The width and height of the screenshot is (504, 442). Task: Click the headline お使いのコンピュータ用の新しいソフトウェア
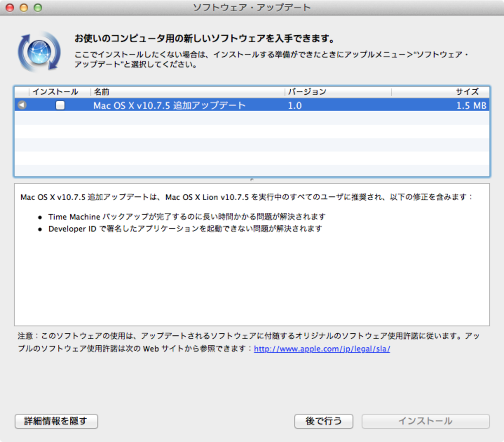(204, 38)
